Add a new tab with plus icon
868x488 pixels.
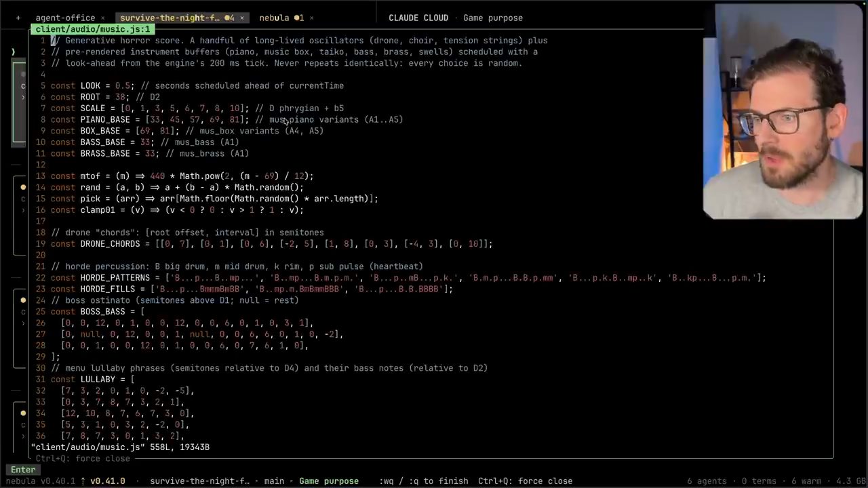pos(18,18)
